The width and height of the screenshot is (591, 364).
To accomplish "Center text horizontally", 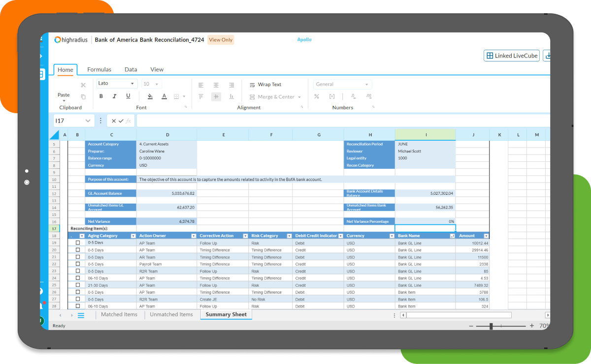I will [216, 85].
